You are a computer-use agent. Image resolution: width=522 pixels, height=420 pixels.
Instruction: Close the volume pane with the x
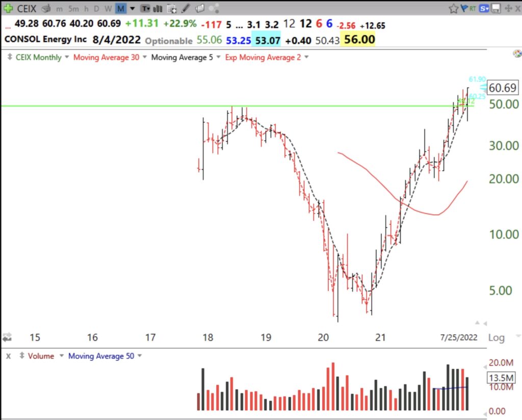pyautogui.click(x=8, y=356)
